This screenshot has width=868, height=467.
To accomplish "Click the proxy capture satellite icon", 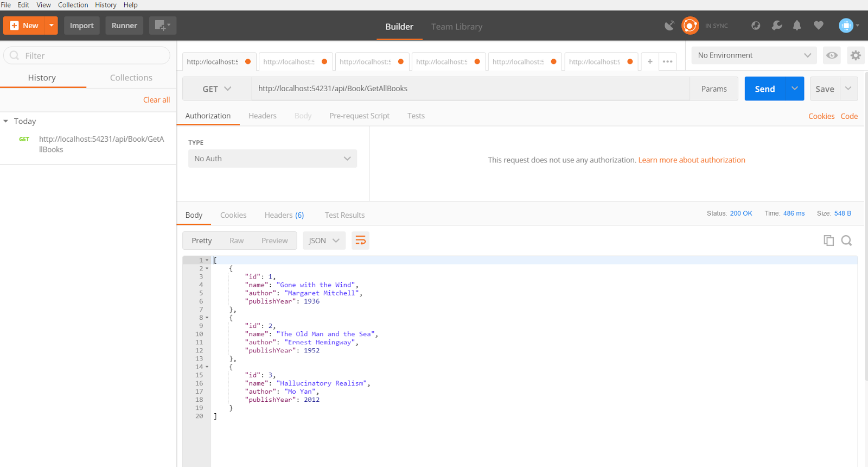I will point(669,26).
